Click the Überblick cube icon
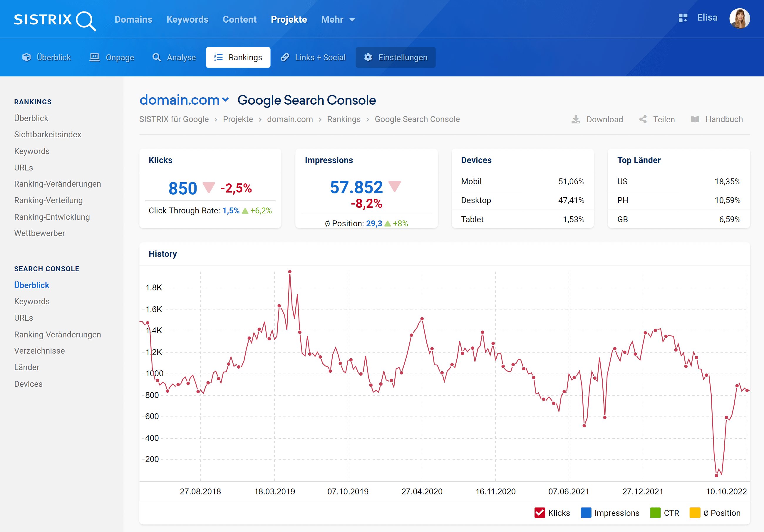 click(26, 57)
